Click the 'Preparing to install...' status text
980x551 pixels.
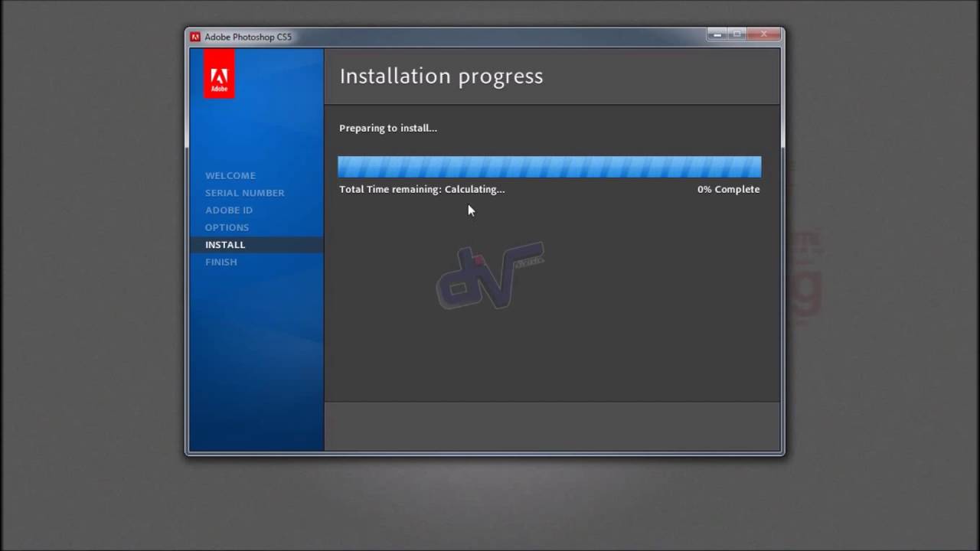(388, 128)
